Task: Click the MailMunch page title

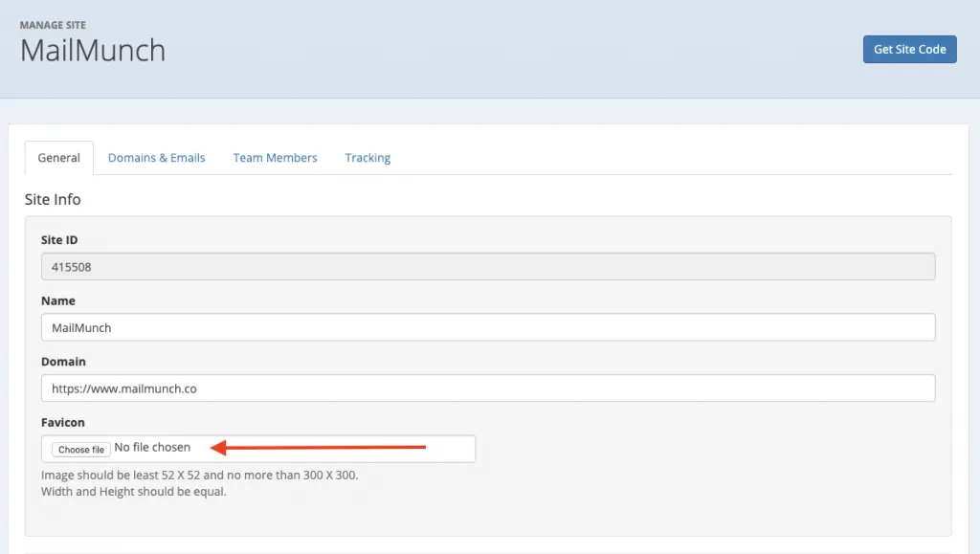Action: [x=93, y=51]
